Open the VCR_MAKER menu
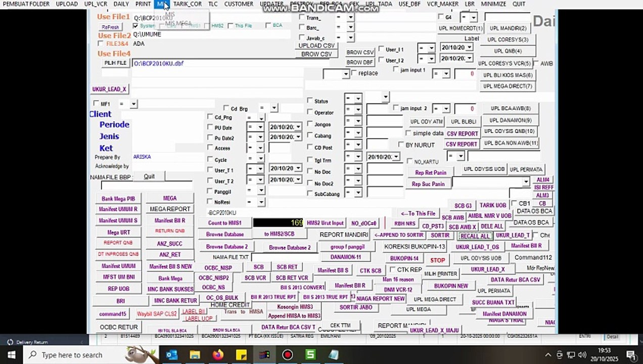Image resolution: width=643 pixels, height=364 pixels. (442, 4)
